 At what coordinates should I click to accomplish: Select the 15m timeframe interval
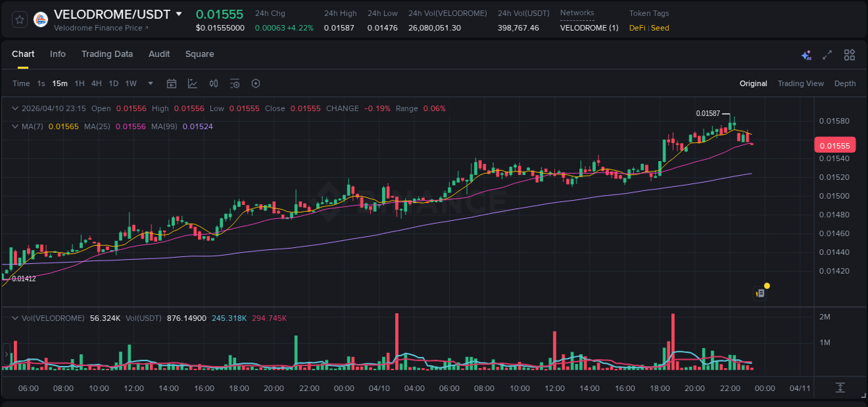tap(60, 83)
